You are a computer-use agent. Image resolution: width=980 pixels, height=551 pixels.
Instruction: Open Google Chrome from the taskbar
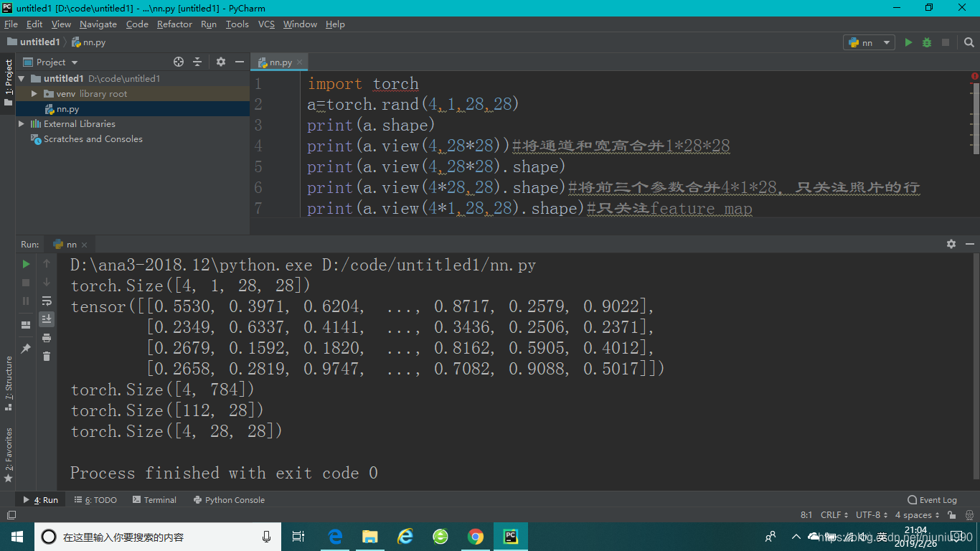coord(475,537)
